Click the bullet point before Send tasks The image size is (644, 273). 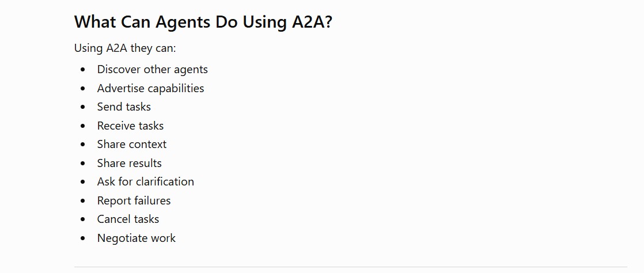click(x=84, y=107)
